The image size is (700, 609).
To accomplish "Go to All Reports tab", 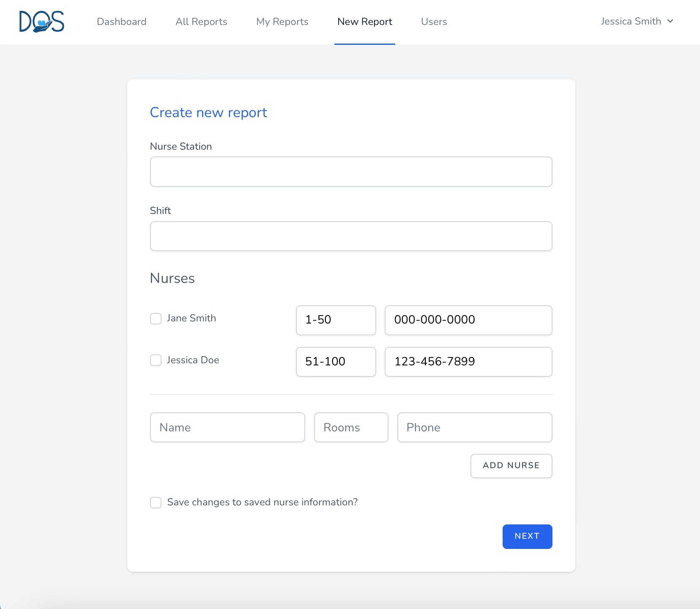I will 201,22.
